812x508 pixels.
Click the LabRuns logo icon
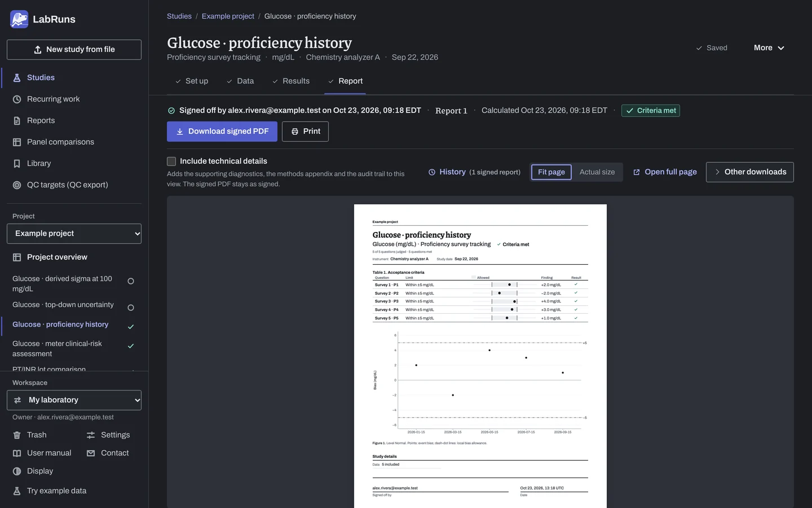pyautogui.click(x=19, y=19)
